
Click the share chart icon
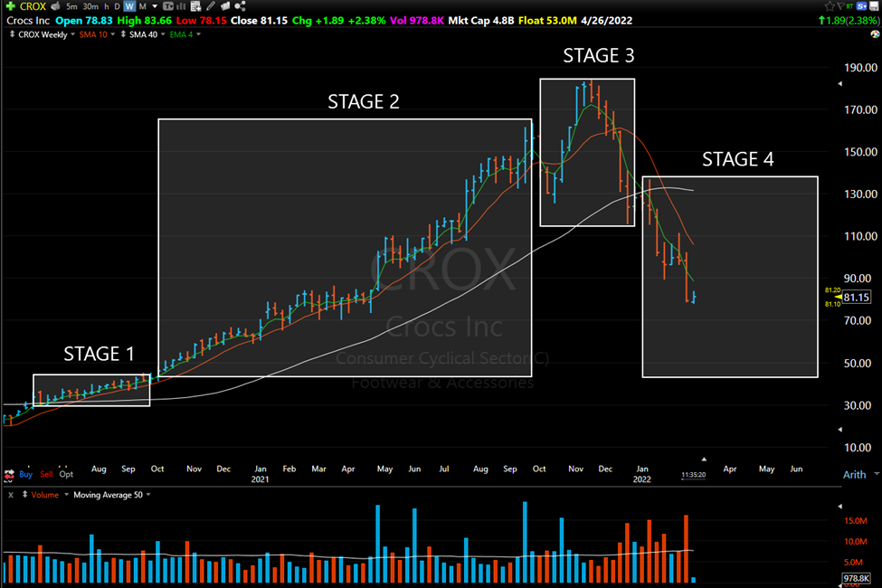click(x=241, y=6)
